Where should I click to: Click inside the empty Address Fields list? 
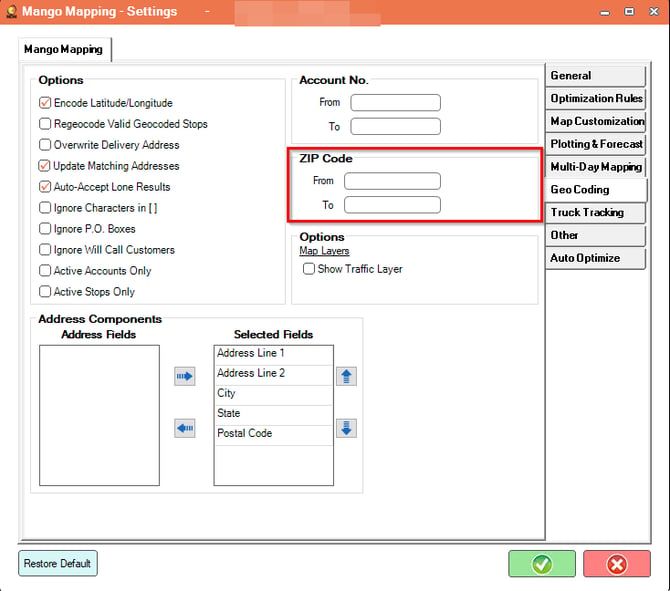[99, 415]
